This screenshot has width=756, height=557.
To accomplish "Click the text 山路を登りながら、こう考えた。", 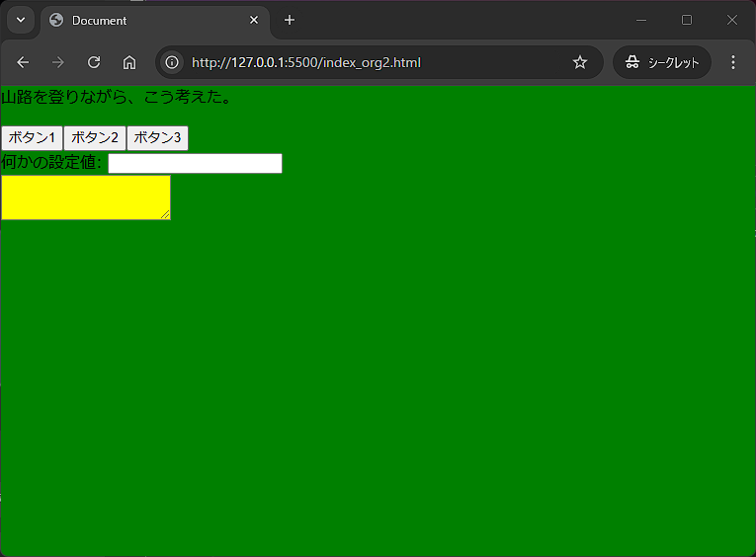I will [118, 97].
